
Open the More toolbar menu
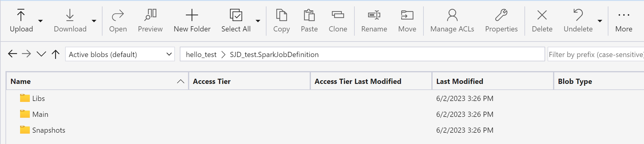624,20
